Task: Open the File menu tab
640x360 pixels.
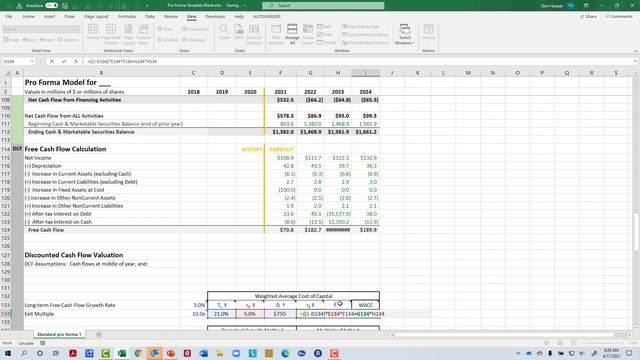Action: click(9, 16)
